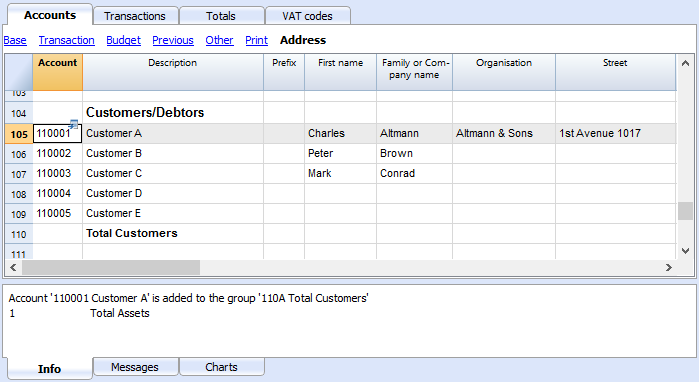Select the Info tab
Image resolution: width=699 pixels, height=382 pixels.
pyautogui.click(x=49, y=369)
